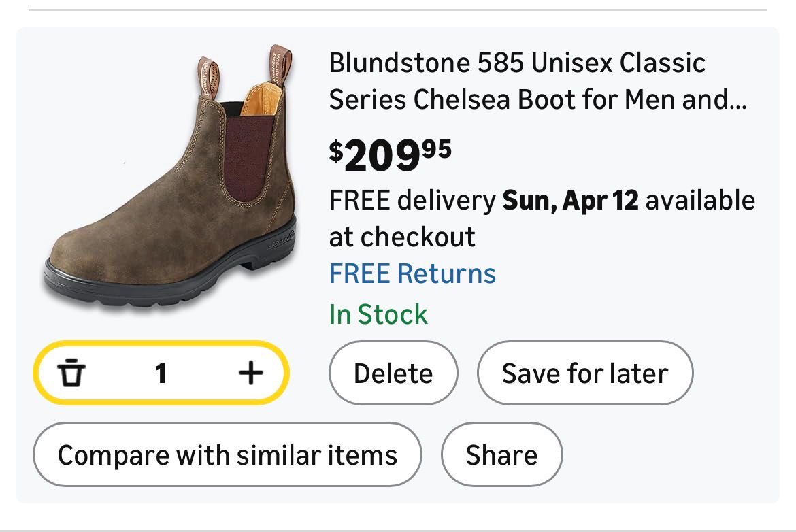Click the Sun, Apr 12 delivery date
Screen dimensions: 796x532
point(570,201)
